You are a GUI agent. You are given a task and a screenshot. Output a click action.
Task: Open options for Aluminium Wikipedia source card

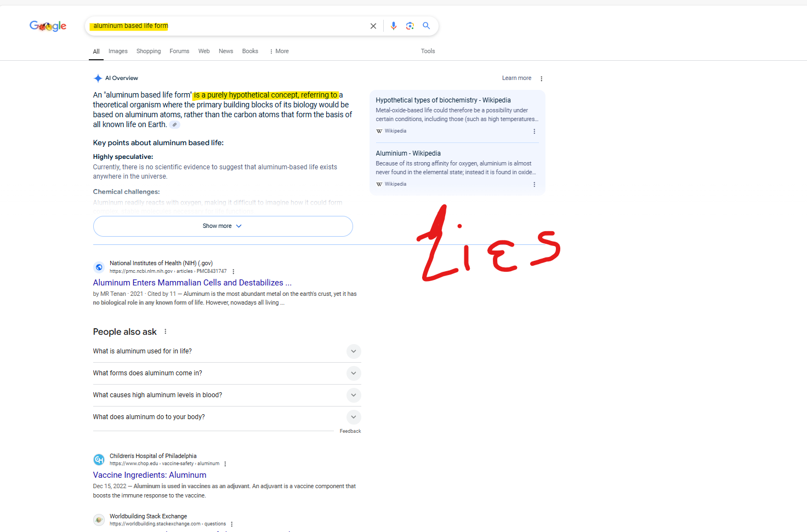pos(534,185)
